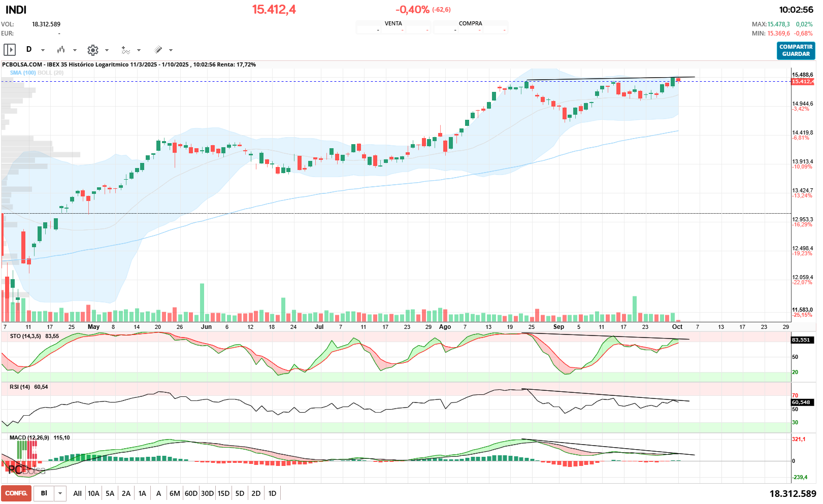The height and width of the screenshot is (504, 823).
Task: Click the INDI ticker name
Action: click(16, 10)
